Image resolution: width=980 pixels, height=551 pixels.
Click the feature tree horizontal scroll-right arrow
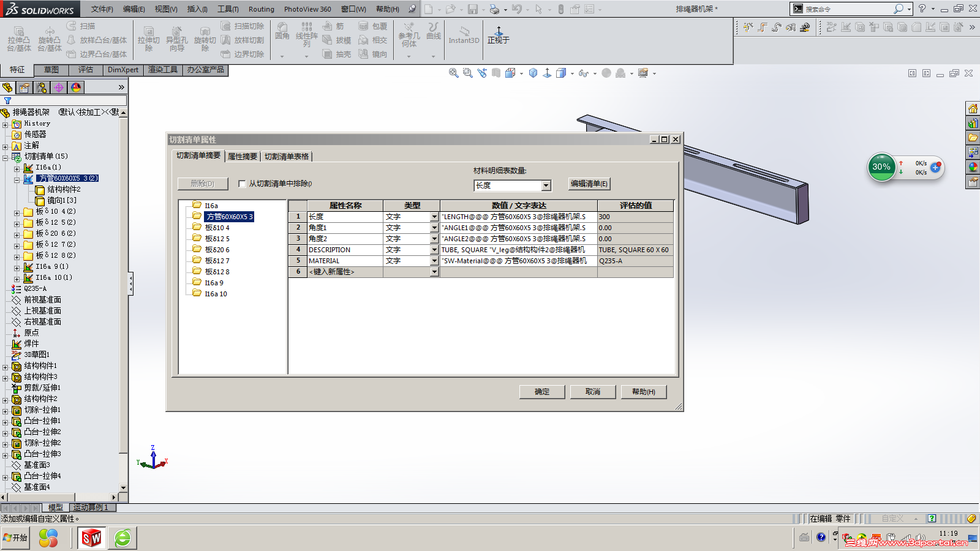point(114,497)
